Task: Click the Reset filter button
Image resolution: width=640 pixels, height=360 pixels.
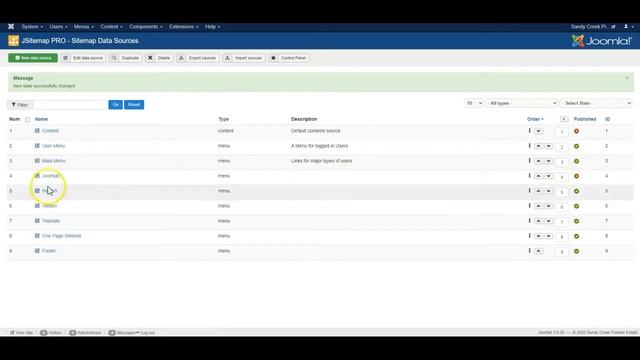Action: click(x=134, y=104)
